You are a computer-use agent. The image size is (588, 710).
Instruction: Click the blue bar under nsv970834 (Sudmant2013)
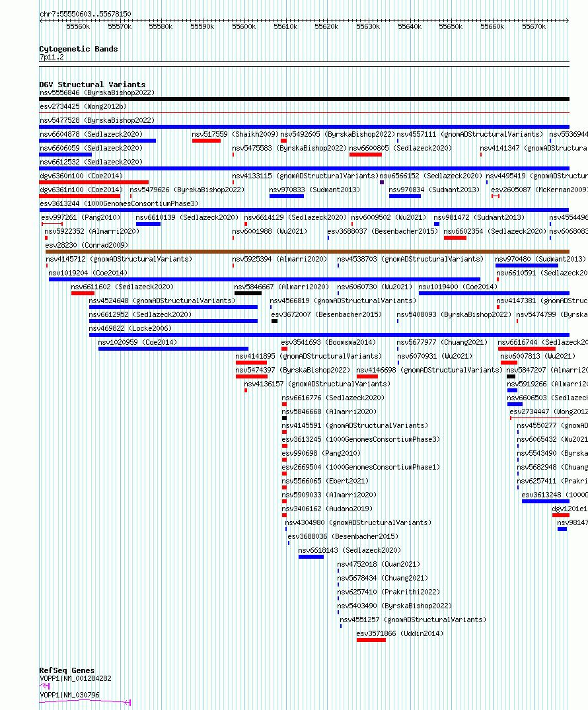(x=405, y=197)
